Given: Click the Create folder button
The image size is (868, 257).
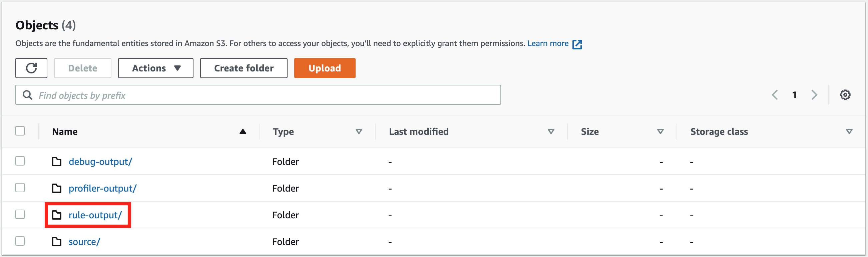Looking at the screenshot, I should 244,68.
